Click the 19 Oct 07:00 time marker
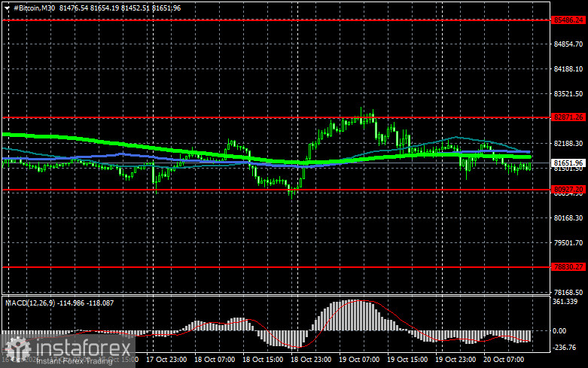 point(359,360)
